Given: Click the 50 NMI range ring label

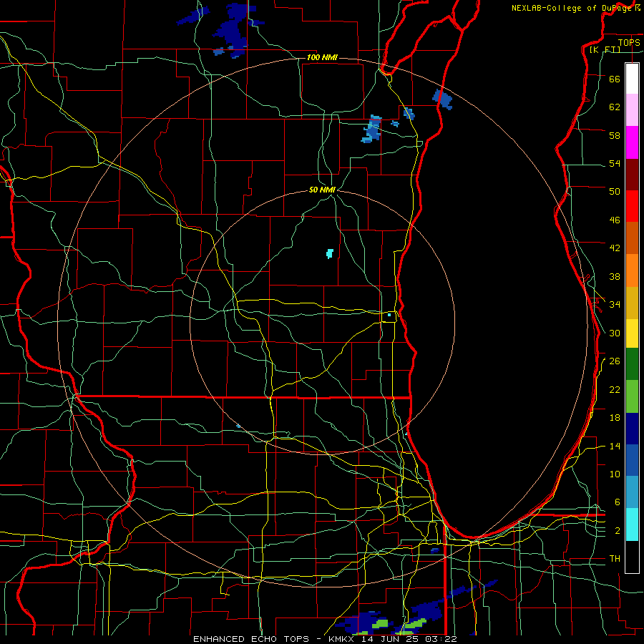Looking at the screenshot, I should tap(322, 190).
